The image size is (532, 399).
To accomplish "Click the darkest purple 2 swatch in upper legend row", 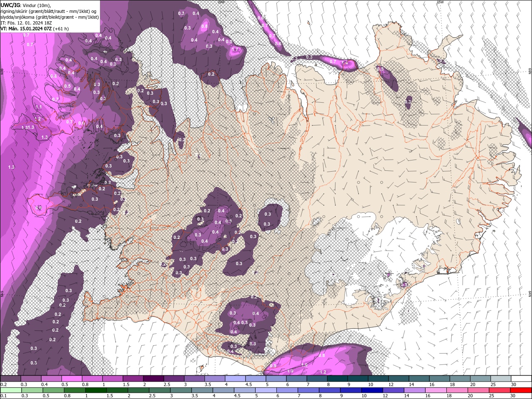I will (x=153, y=379).
